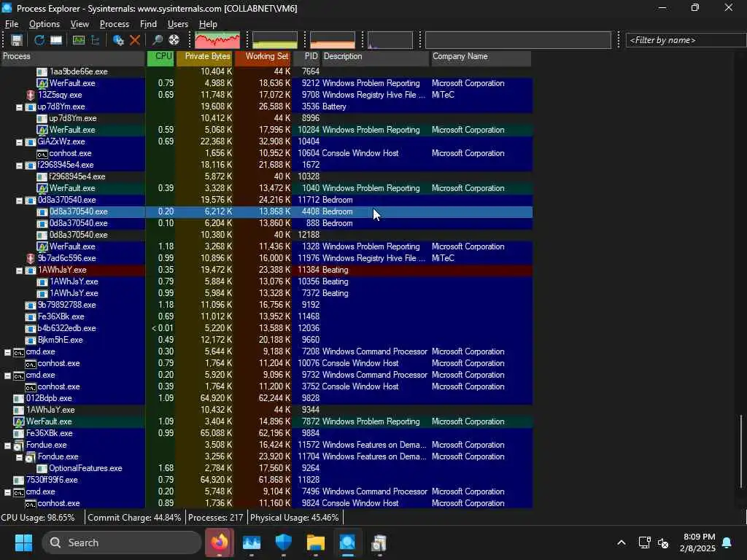Collapse the GiAZxWz.exe tree node

(x=19, y=142)
